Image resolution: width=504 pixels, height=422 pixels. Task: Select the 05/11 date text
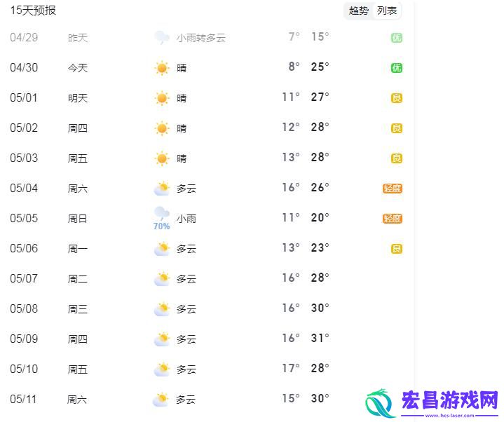coord(23,399)
